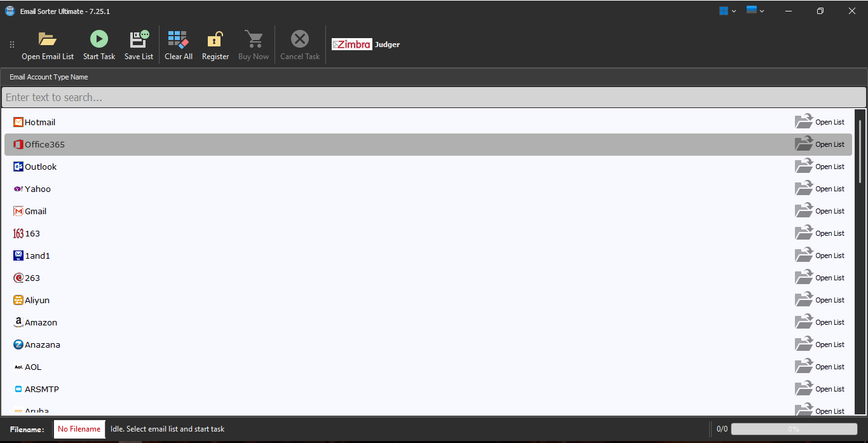The width and height of the screenshot is (868, 443).
Task: Click the Cancel Task icon
Action: [x=299, y=38]
